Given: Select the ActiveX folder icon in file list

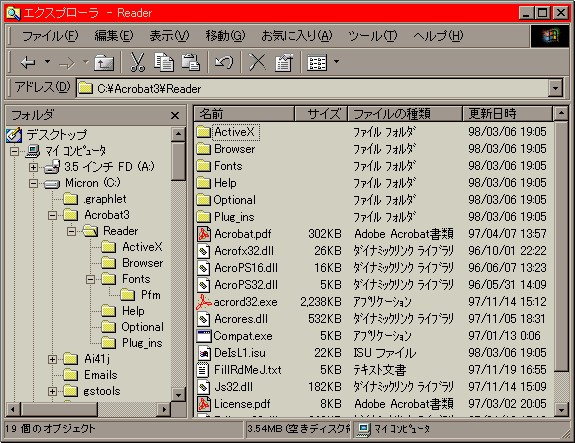Looking at the screenshot, I should tap(204, 132).
